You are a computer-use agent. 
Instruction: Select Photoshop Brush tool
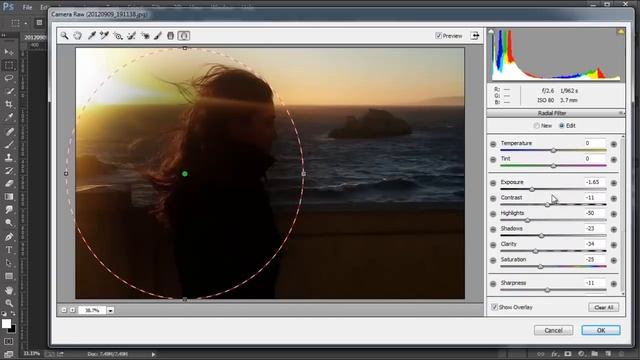(9, 144)
